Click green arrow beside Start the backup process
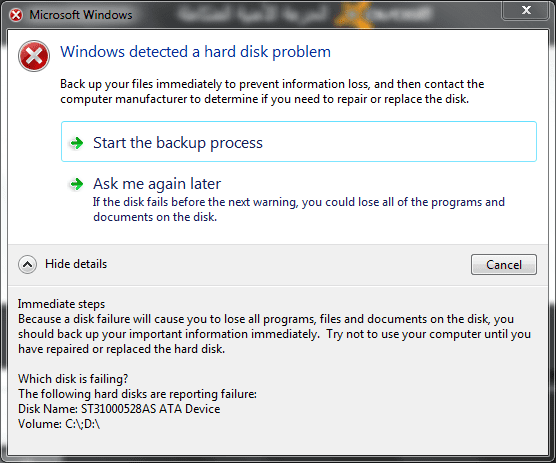Viewport: 556px width, 463px height. 77,143
